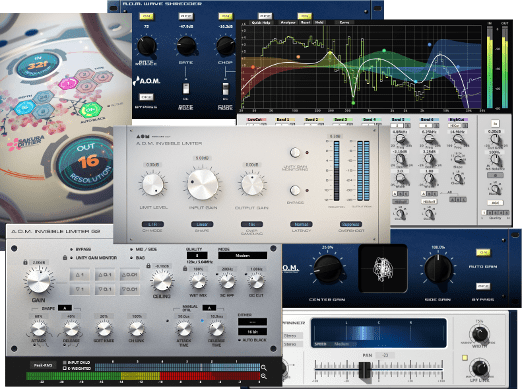Click the gain increase by 1 button
The width and height of the screenshot is (522, 389).
tap(79, 275)
